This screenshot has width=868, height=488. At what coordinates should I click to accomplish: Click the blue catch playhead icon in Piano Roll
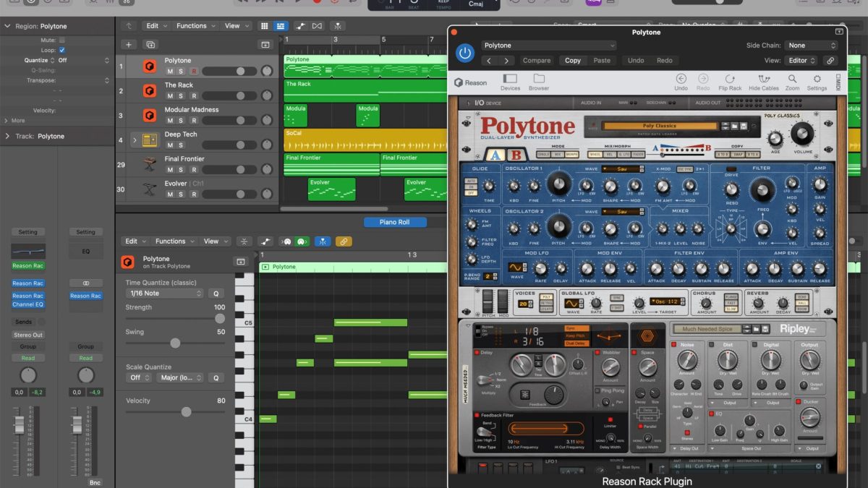tap(323, 241)
